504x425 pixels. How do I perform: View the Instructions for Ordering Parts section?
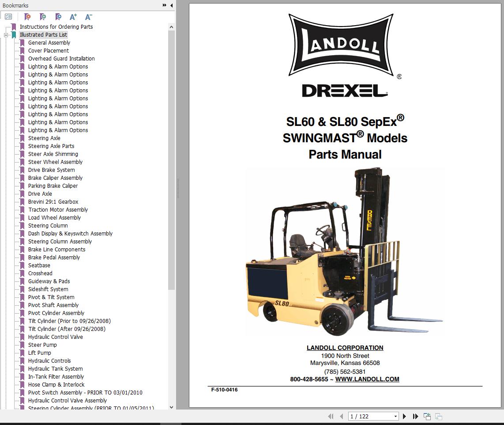(x=56, y=27)
